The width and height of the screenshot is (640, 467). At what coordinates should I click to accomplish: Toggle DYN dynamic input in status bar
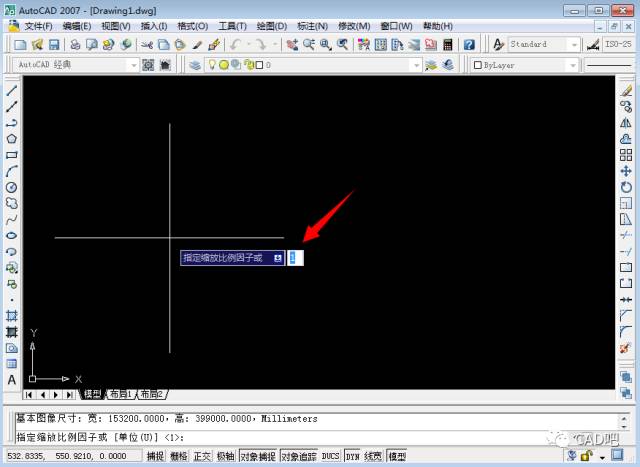click(x=352, y=456)
